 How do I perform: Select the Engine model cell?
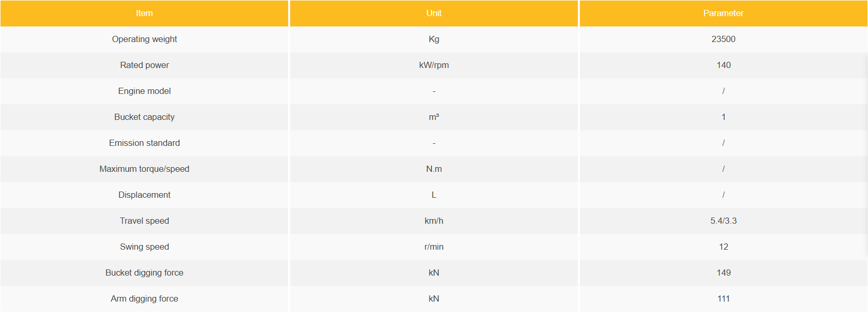pyautogui.click(x=144, y=91)
